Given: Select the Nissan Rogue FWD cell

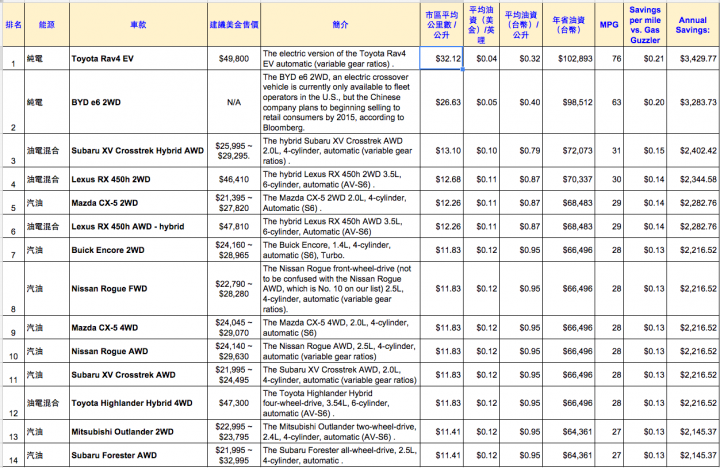Looking at the screenshot, I should tap(138, 288).
